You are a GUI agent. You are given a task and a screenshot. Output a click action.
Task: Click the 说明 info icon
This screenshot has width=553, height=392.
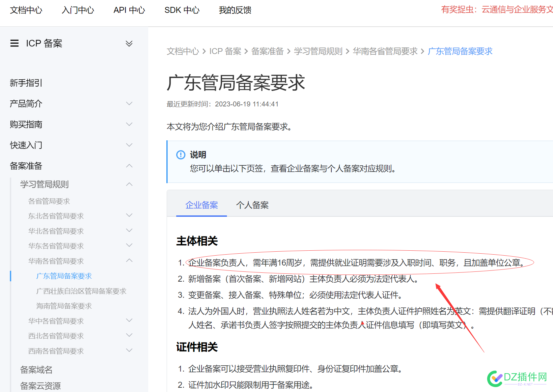[181, 154]
